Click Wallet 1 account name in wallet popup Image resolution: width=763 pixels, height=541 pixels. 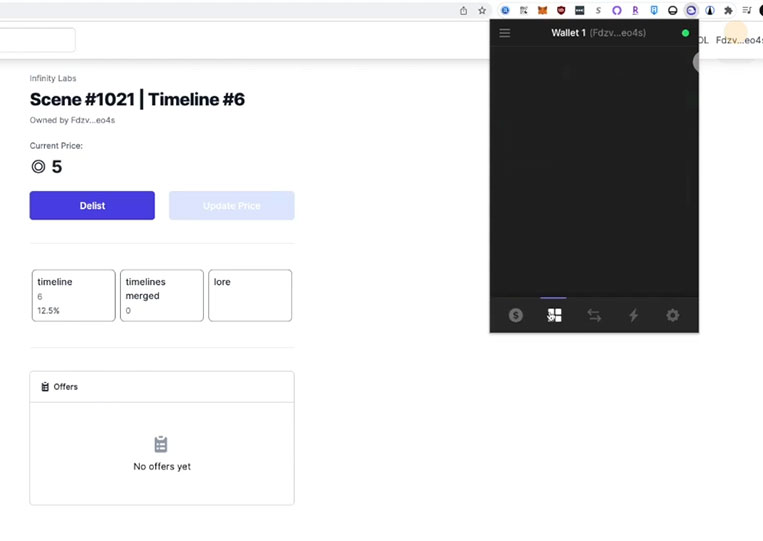point(568,33)
